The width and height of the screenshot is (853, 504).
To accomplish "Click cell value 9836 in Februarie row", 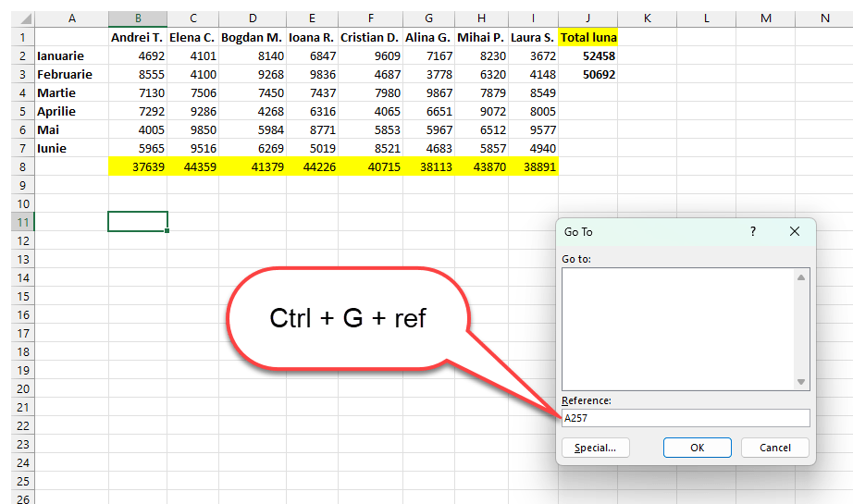I will (312, 75).
